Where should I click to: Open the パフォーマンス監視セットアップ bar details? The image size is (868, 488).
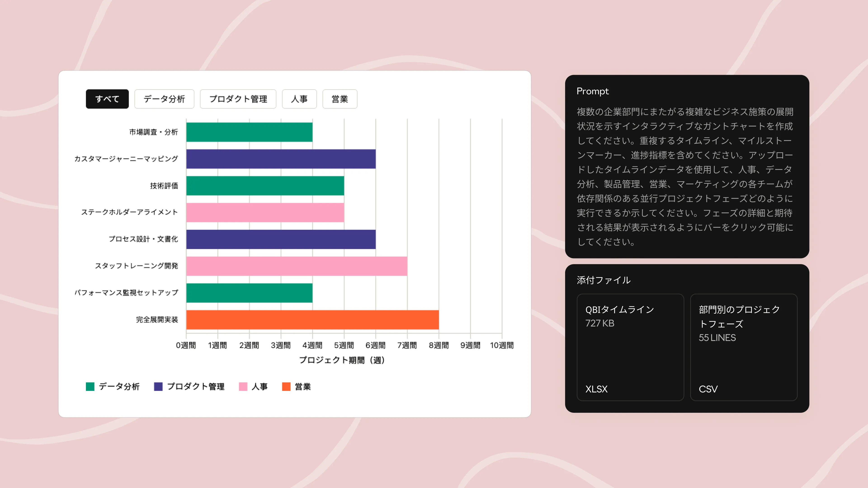249,293
